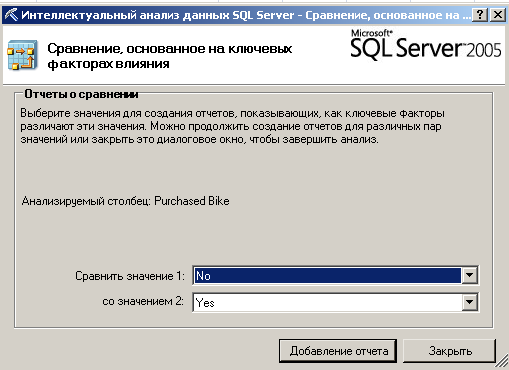Click the 'Анализируемый столбец: Purchased Bike' text

pyautogui.click(x=125, y=201)
